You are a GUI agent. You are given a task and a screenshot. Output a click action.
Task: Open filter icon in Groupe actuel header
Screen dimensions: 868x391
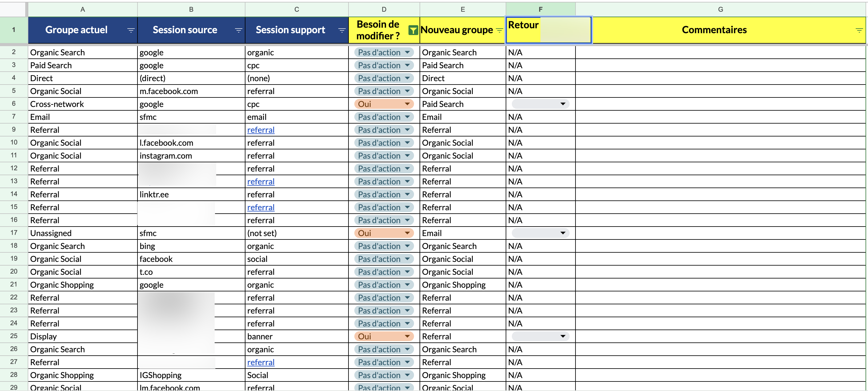131,30
